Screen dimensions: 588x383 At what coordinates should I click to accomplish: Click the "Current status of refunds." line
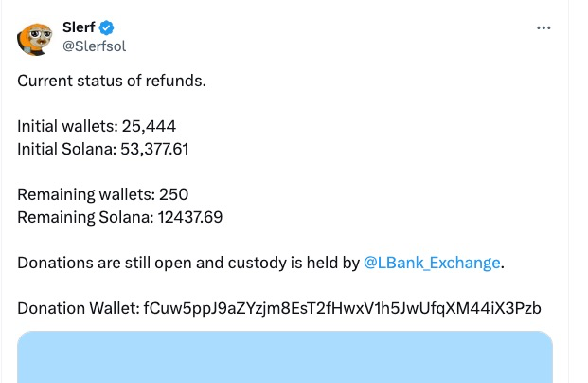pyautogui.click(x=112, y=80)
